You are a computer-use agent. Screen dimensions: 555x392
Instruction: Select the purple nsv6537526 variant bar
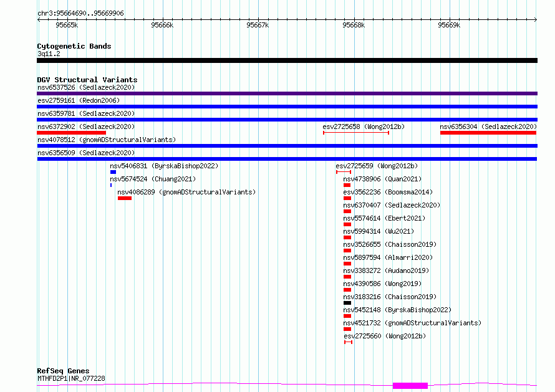[287, 93]
